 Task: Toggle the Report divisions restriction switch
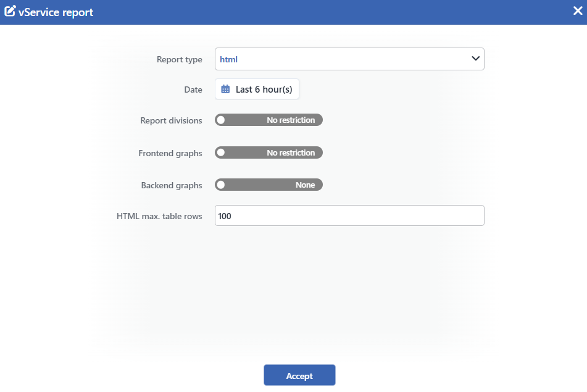click(x=269, y=120)
